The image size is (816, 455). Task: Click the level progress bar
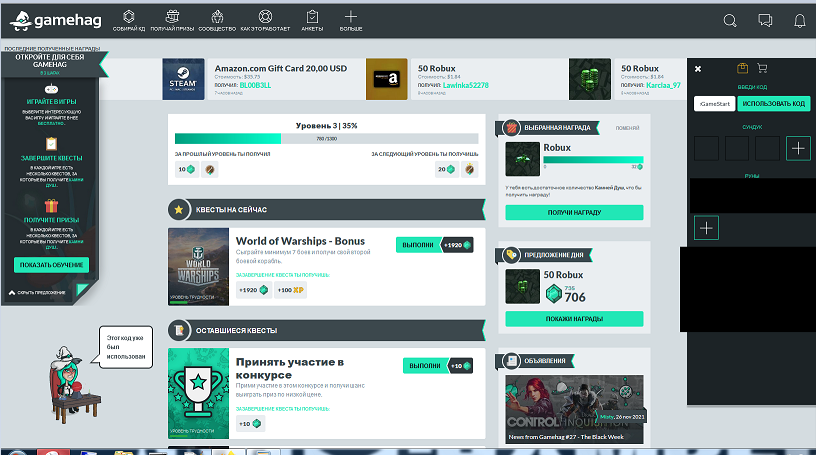click(x=326, y=138)
